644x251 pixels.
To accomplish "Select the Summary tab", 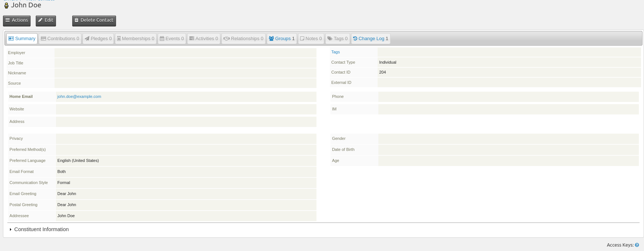I will point(22,39).
